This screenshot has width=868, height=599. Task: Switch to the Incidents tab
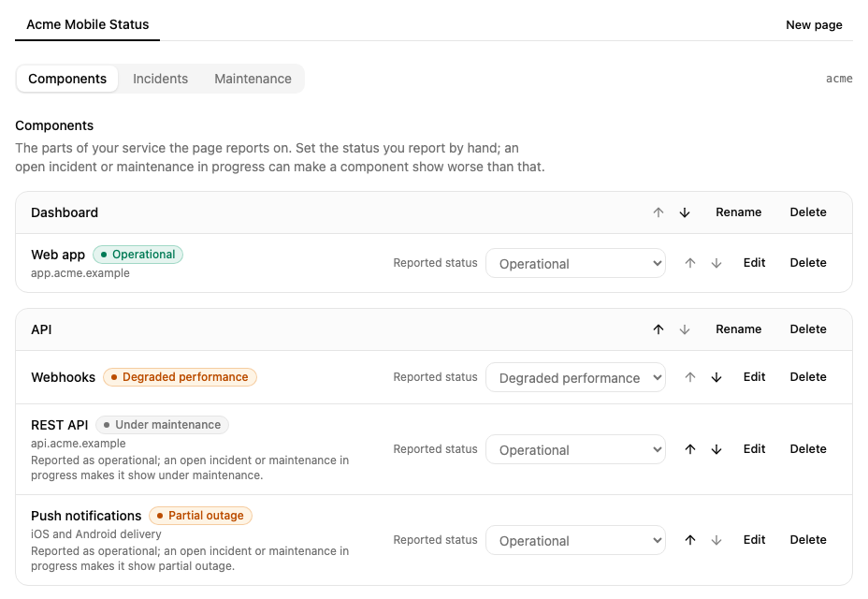tap(161, 79)
